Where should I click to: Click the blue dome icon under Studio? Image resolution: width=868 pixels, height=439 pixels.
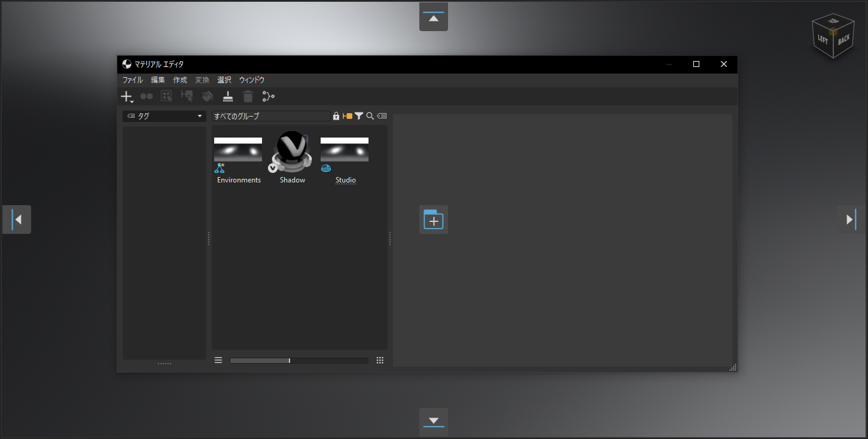click(x=326, y=168)
